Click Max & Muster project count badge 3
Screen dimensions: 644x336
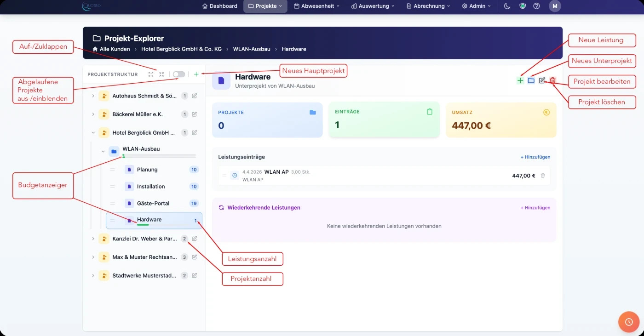(x=184, y=257)
